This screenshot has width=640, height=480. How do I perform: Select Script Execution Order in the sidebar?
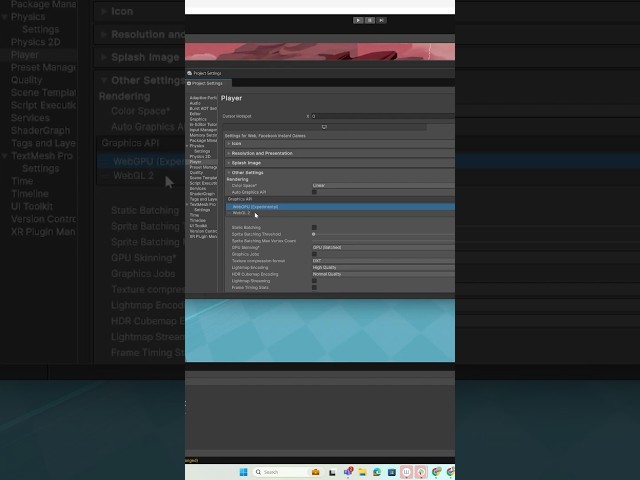click(x=203, y=183)
